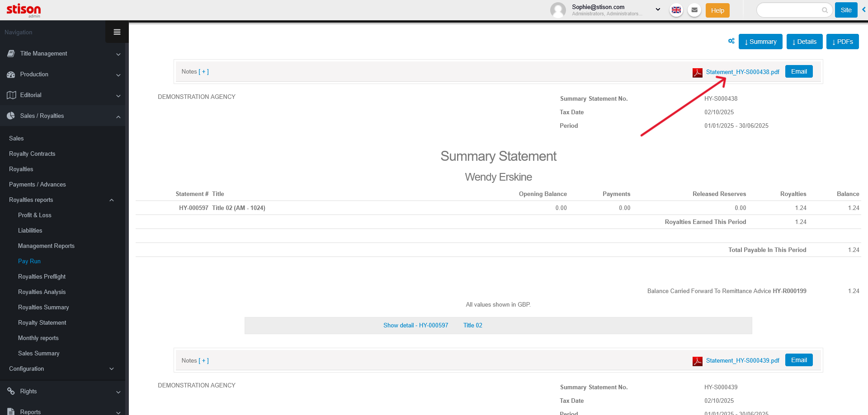Open Royalty Contracts menu item
868x415 pixels.
[32, 154]
